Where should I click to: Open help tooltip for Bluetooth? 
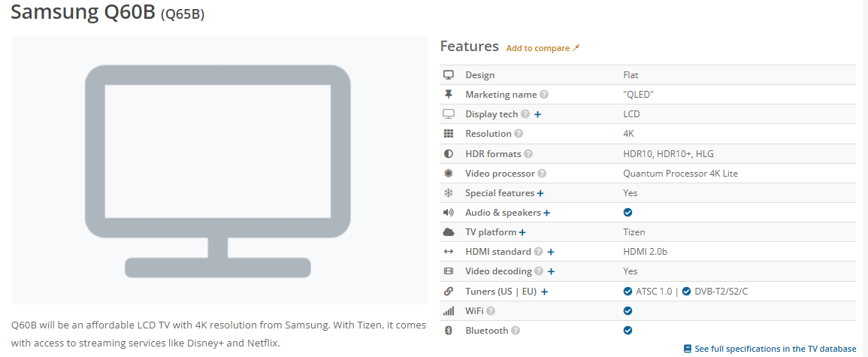point(516,331)
